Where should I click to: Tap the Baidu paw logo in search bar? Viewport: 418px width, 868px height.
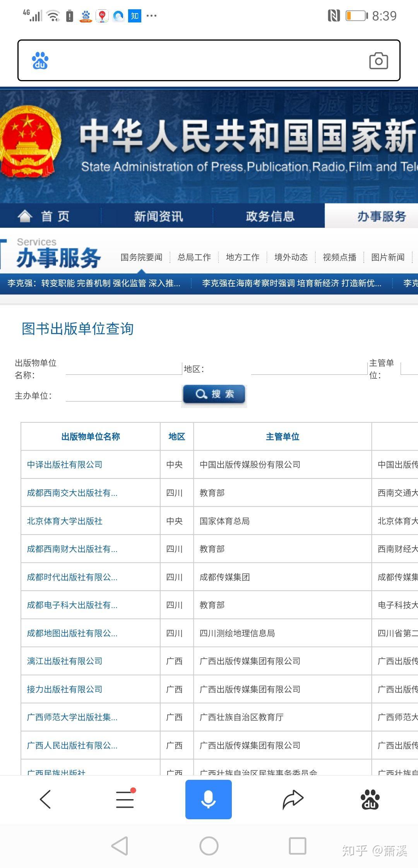(x=40, y=61)
